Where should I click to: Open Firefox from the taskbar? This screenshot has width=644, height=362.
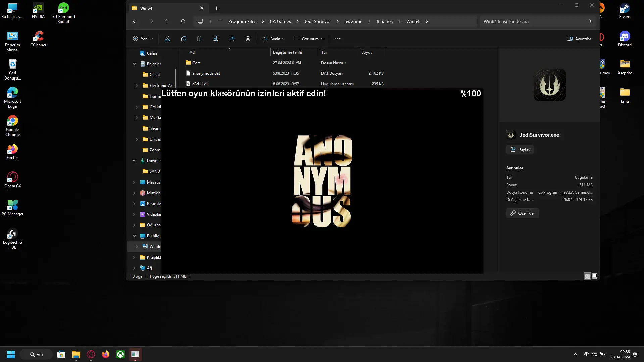(x=106, y=354)
